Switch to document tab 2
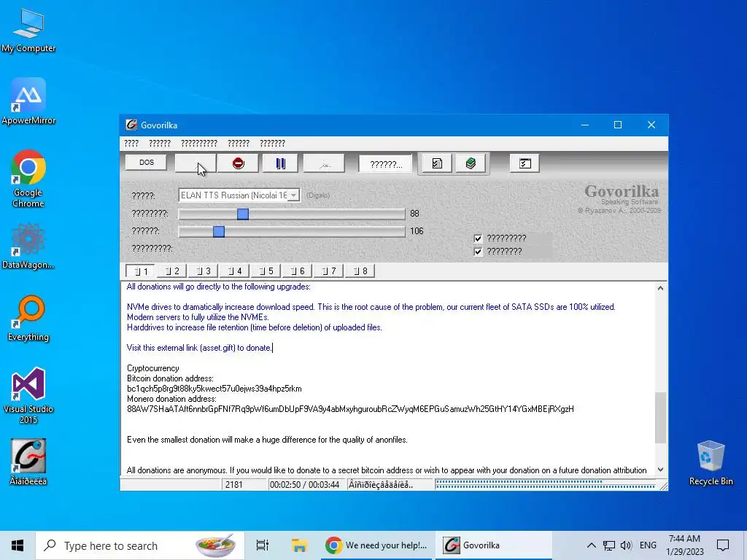The width and height of the screenshot is (747, 560). pyautogui.click(x=171, y=271)
